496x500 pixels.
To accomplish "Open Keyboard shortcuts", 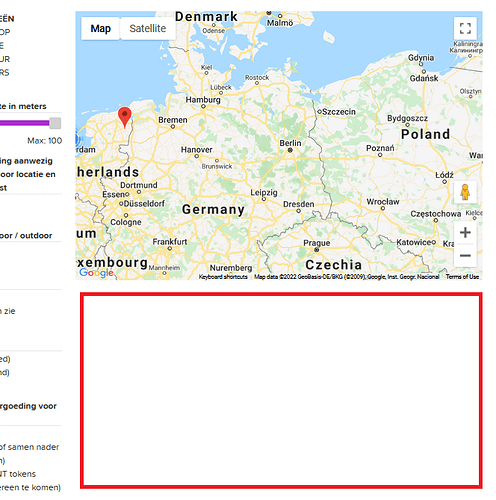I will [223, 277].
